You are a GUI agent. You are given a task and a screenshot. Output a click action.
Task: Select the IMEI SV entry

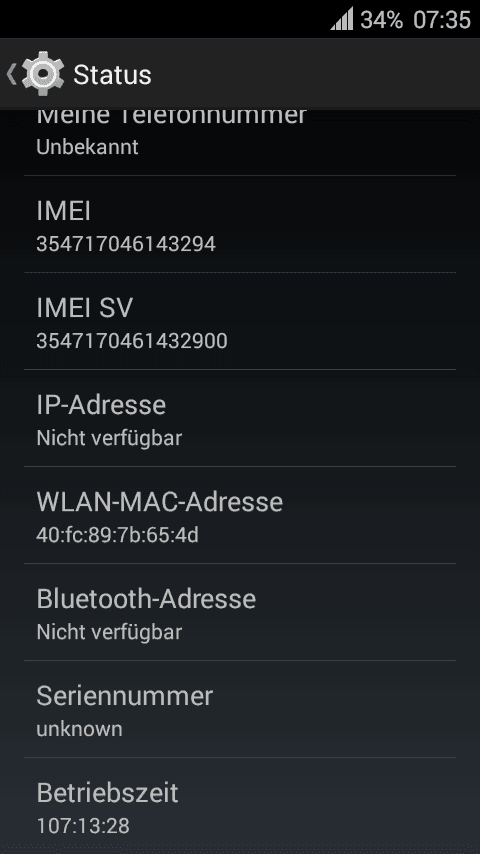[240, 321]
